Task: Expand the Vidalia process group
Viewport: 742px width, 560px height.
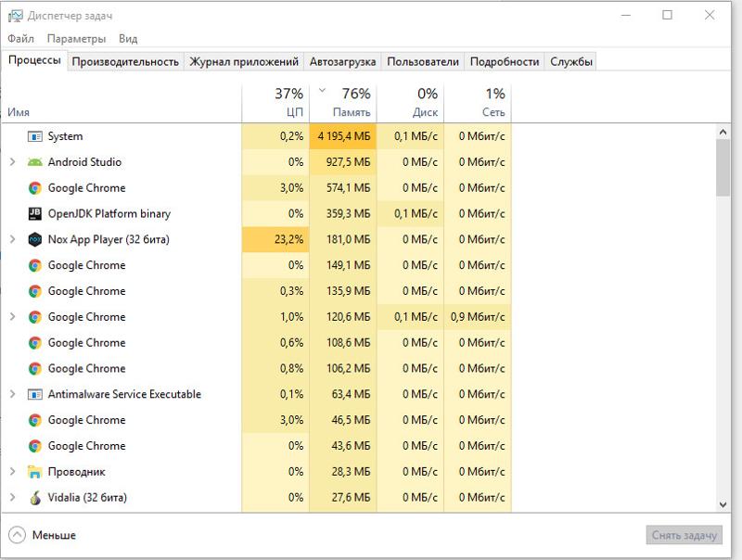Action: [12, 498]
